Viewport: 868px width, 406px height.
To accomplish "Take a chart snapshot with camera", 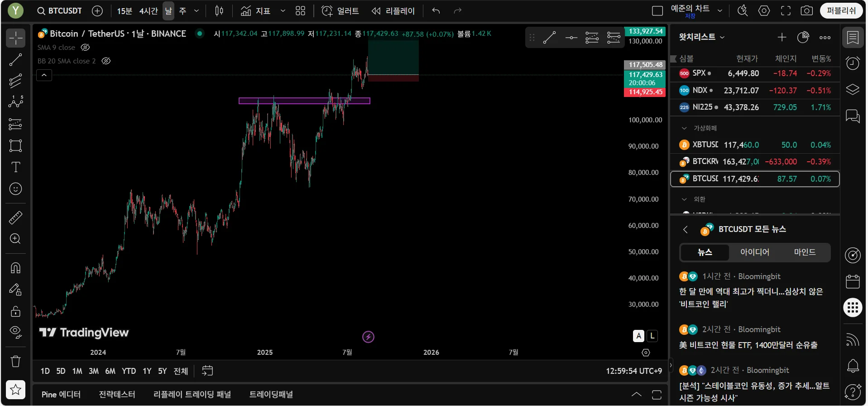I will pos(807,11).
